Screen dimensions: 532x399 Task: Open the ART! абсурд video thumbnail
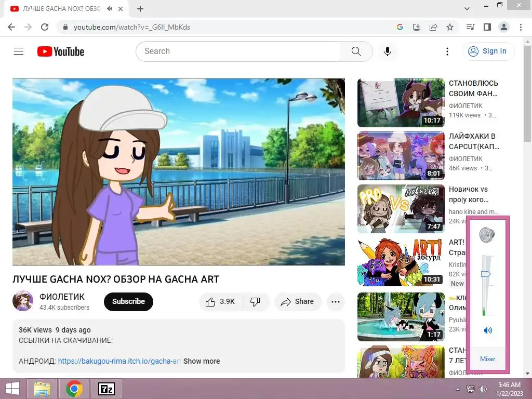401,262
